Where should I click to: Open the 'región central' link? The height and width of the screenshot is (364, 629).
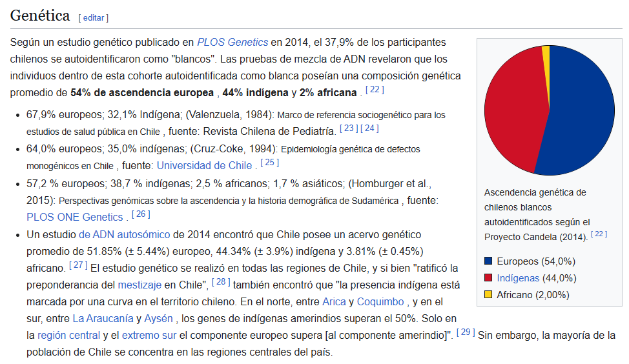(68, 335)
